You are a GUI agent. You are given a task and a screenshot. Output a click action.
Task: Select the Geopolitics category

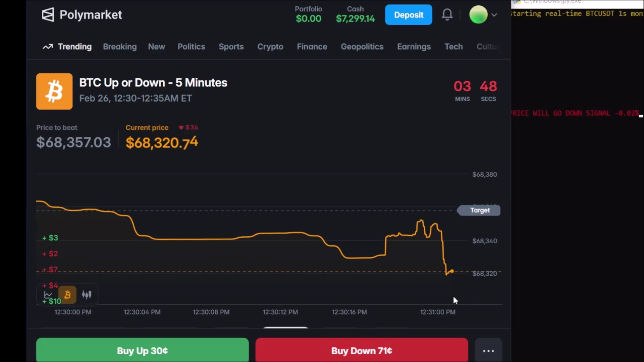[362, 47]
